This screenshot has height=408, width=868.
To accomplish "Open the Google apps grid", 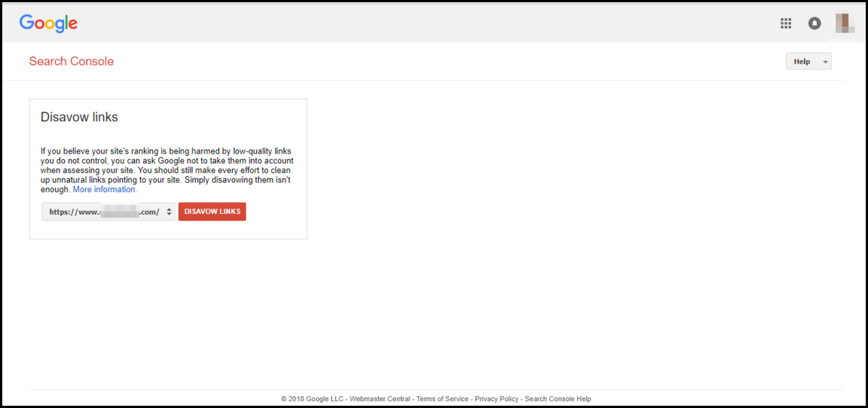I will pyautogui.click(x=786, y=23).
